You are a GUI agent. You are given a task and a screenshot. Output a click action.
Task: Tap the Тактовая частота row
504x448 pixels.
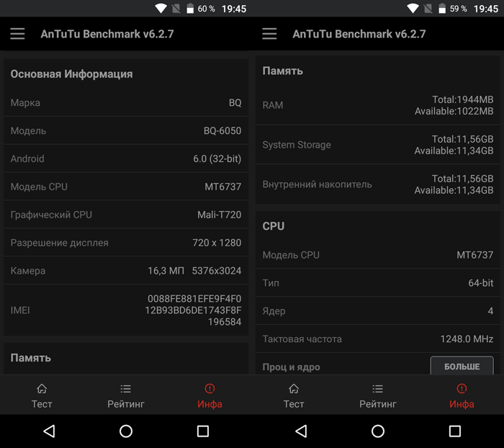coord(378,339)
